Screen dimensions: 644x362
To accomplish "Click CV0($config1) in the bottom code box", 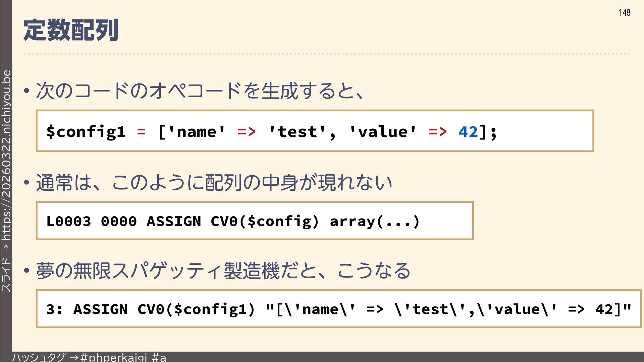I will tap(196, 309).
